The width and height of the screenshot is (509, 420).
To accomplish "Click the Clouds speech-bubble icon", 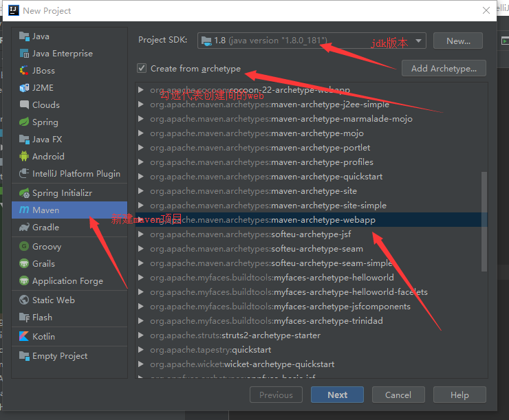I will pos(24,104).
